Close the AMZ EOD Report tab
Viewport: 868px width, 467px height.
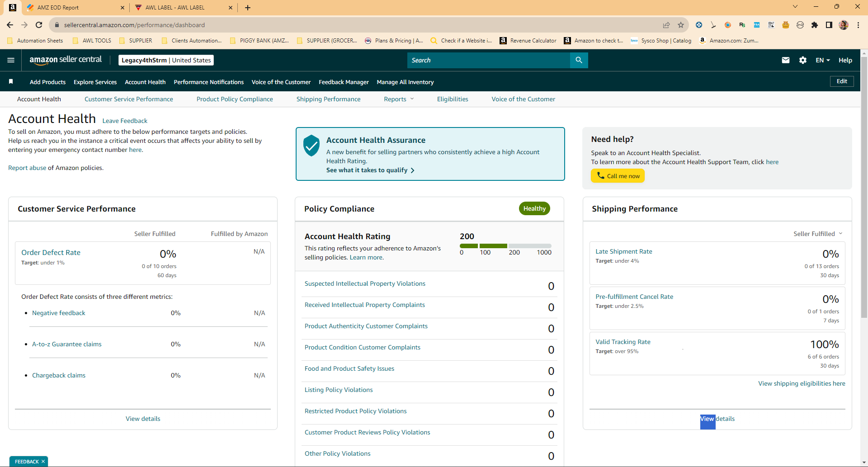coord(123,8)
